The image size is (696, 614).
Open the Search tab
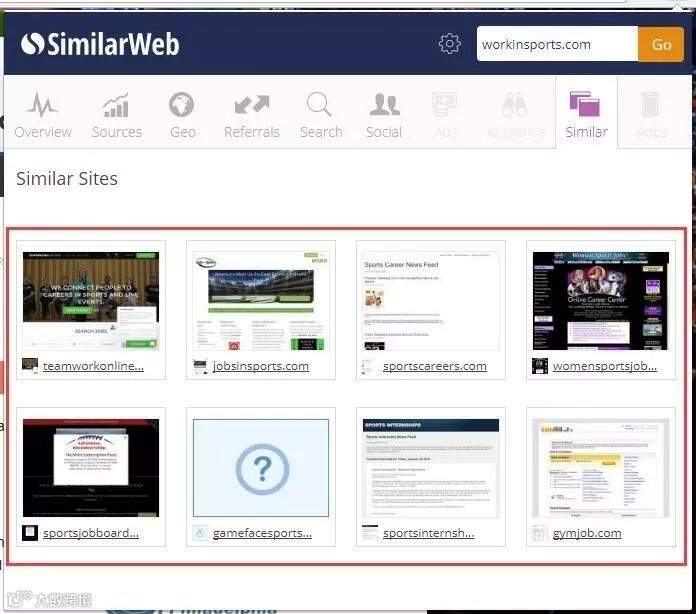click(321, 115)
